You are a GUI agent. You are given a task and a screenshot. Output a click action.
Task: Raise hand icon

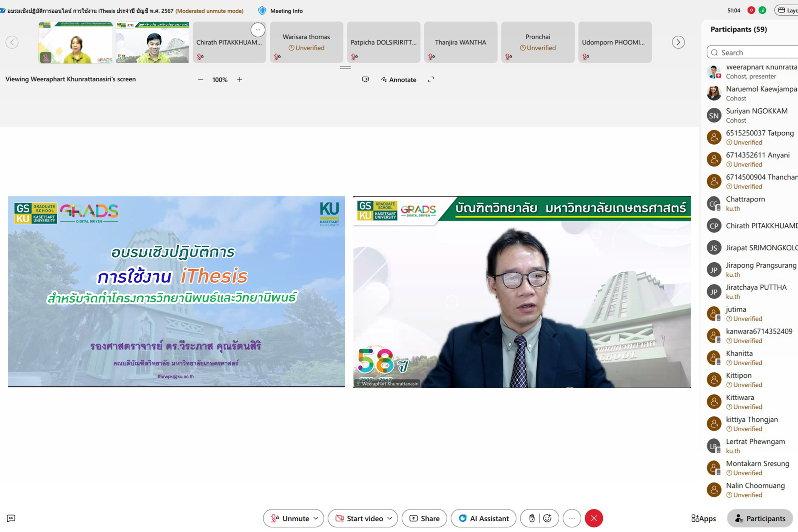click(x=532, y=518)
